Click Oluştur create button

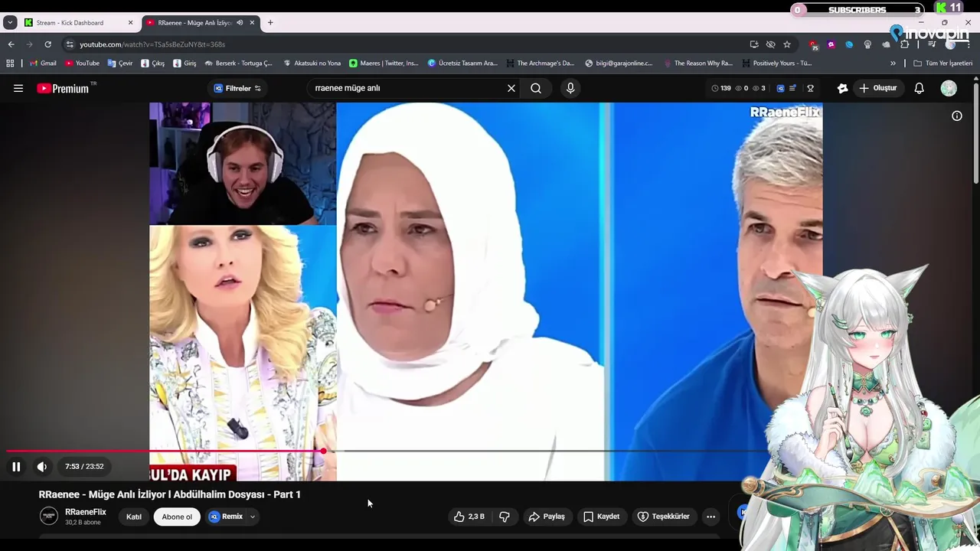(x=877, y=88)
